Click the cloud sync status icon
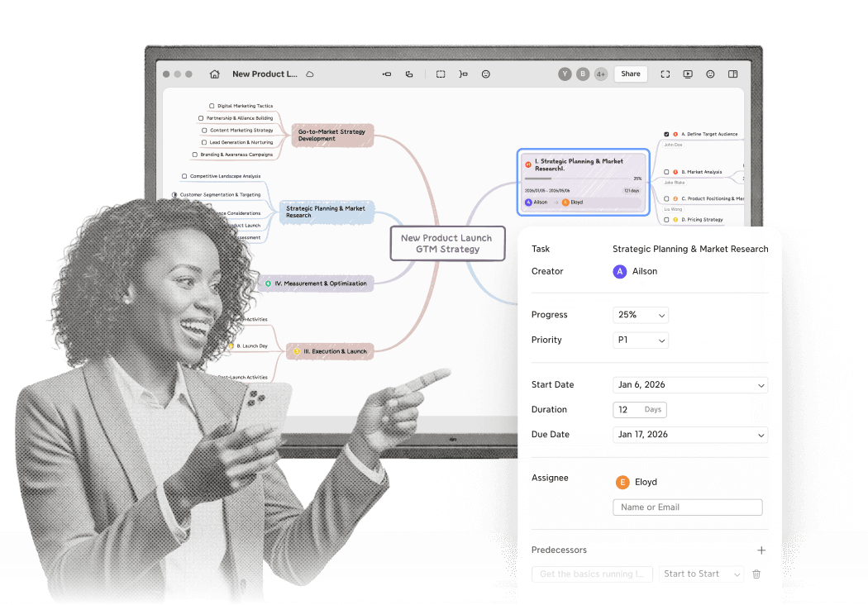868x605 pixels. [x=310, y=74]
